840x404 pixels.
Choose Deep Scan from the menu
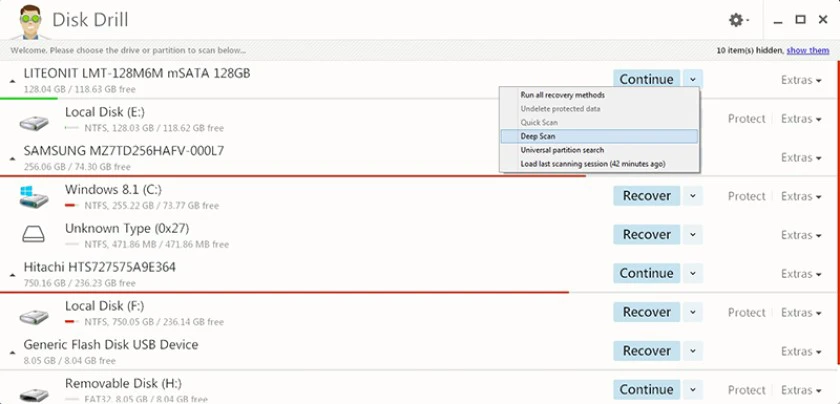(x=599, y=137)
